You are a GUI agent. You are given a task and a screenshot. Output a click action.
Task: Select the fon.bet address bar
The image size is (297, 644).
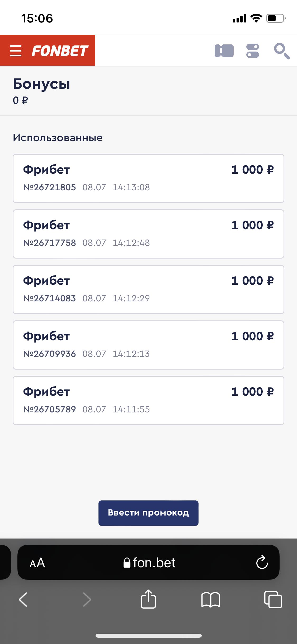coord(148,562)
